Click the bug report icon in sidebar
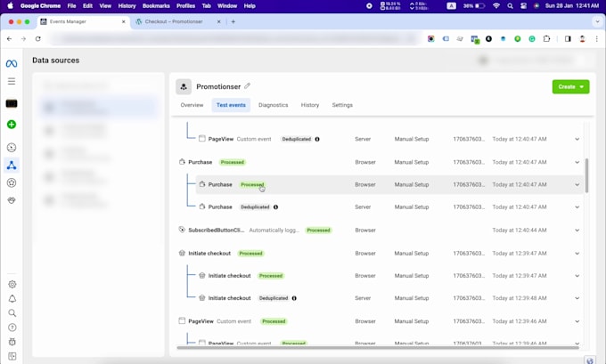The height and width of the screenshot is (364, 606). click(x=12, y=342)
